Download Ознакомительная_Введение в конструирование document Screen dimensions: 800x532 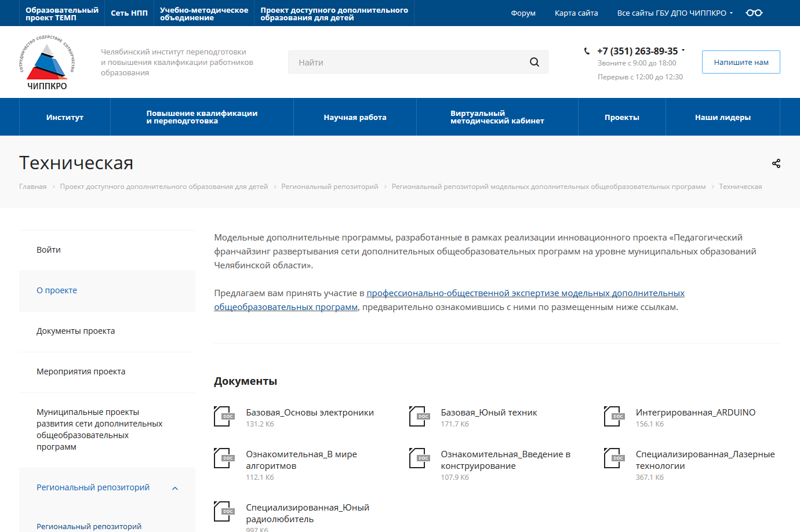506,460
